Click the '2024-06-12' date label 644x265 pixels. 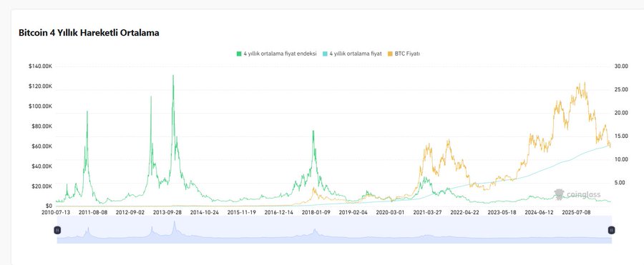coord(539,212)
